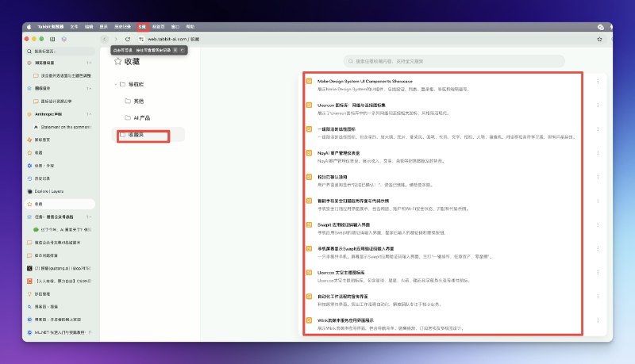Collapse the 导航栏 folder tree

pos(116,84)
